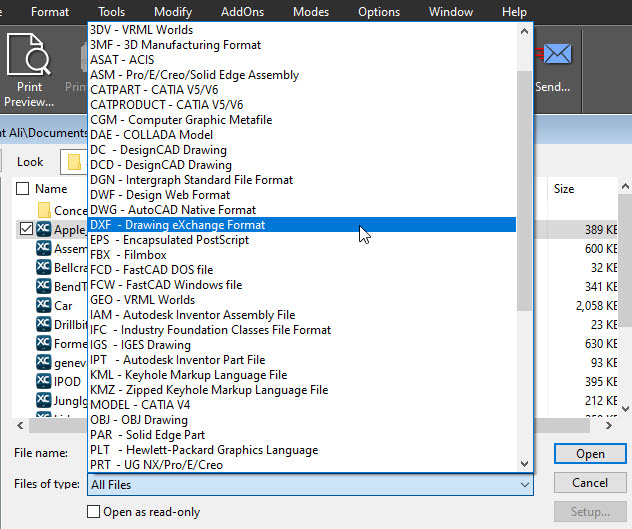Select FCW - FastCAD Windows file
This screenshot has height=529, width=632.
coord(302,285)
